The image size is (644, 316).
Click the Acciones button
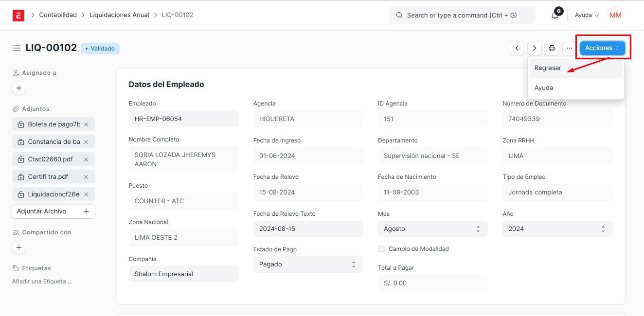[602, 48]
